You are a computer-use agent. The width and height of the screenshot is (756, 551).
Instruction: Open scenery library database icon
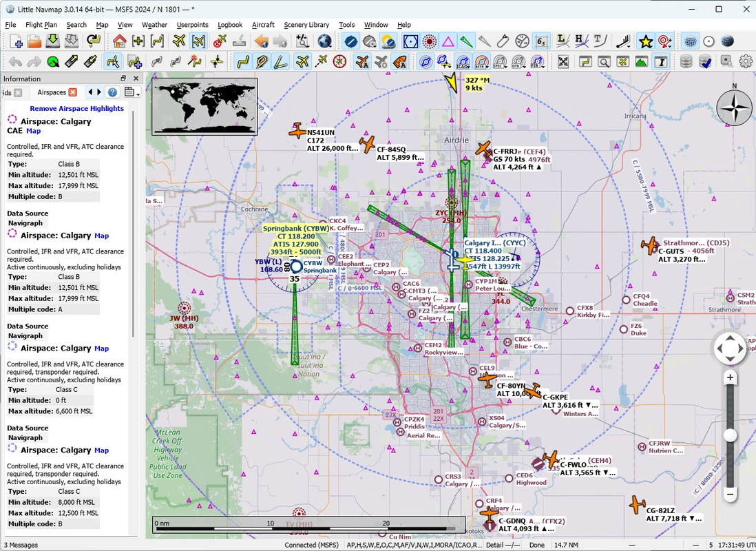tap(686, 62)
